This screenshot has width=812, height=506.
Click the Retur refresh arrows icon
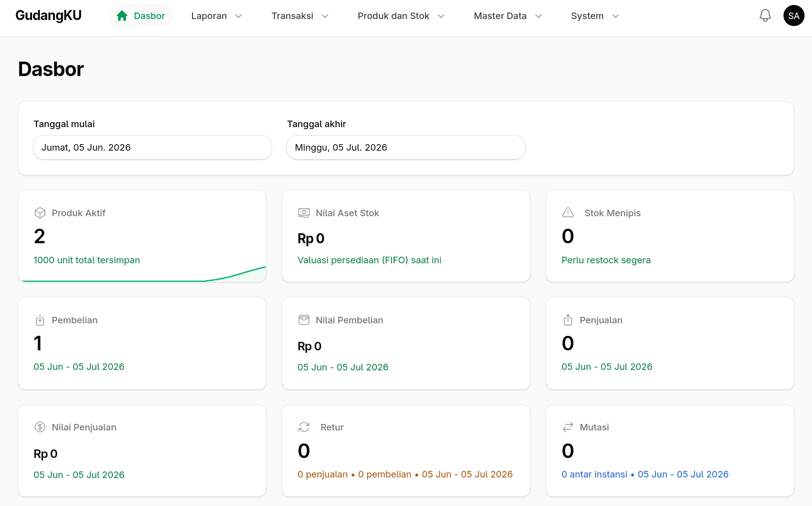tap(304, 427)
